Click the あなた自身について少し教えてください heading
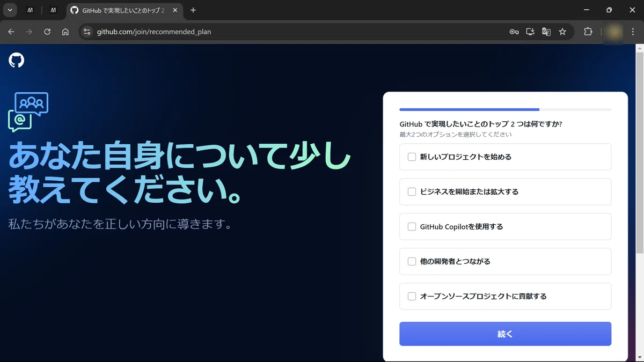644x362 pixels. coord(180,172)
